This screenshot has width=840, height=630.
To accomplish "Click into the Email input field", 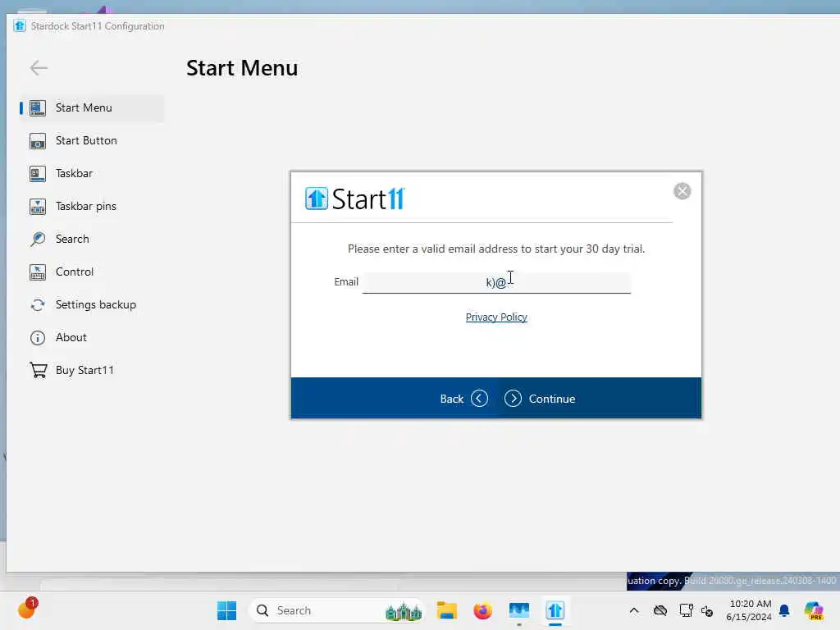I will (x=496, y=282).
